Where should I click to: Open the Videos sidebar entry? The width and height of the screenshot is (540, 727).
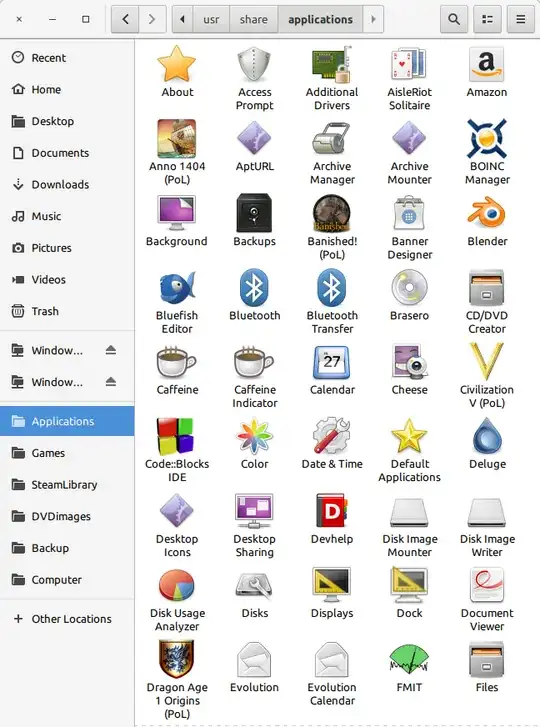coord(67,280)
